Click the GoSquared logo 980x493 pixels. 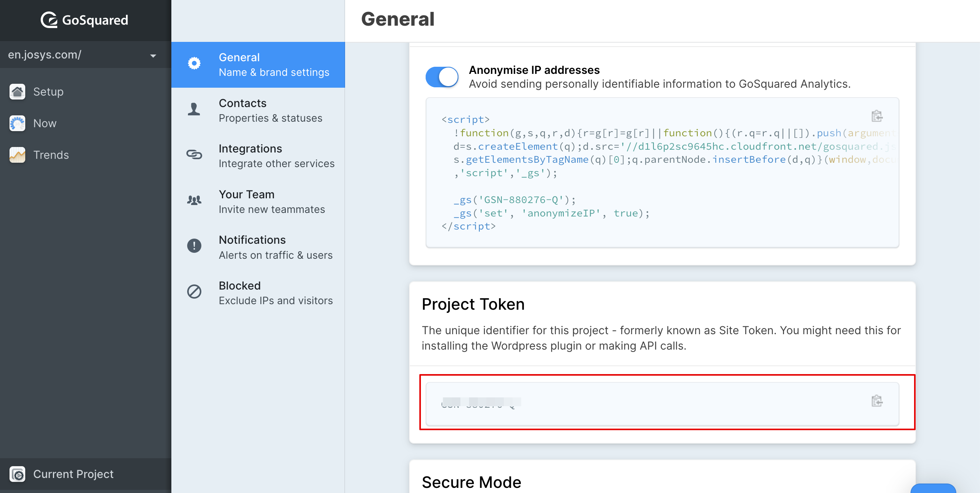pyautogui.click(x=84, y=20)
